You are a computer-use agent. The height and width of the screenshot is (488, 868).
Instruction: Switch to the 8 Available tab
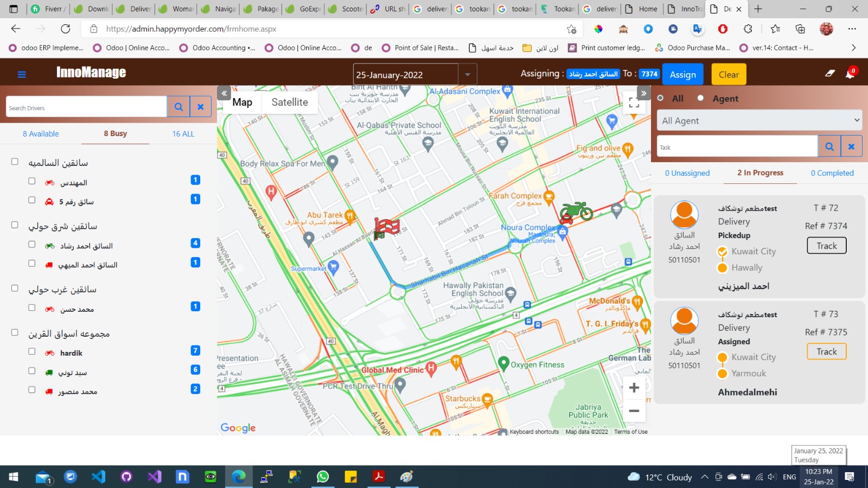tap(41, 133)
